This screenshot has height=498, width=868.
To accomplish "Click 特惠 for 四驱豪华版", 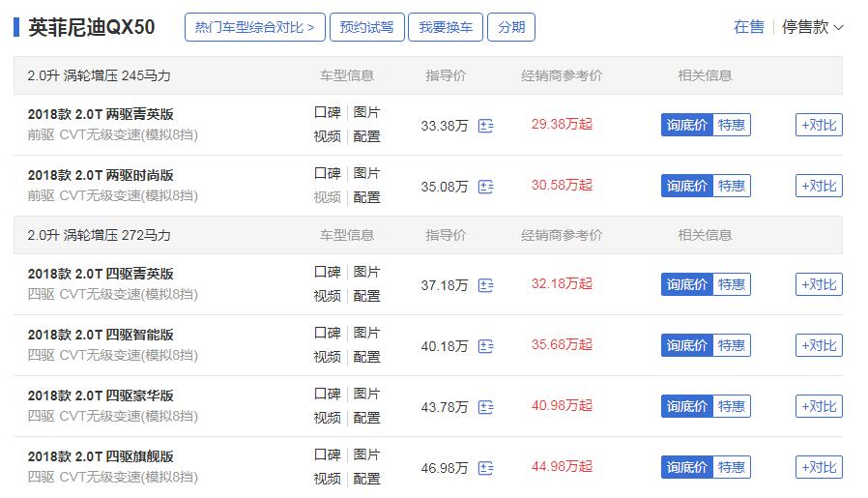I will 732,406.
